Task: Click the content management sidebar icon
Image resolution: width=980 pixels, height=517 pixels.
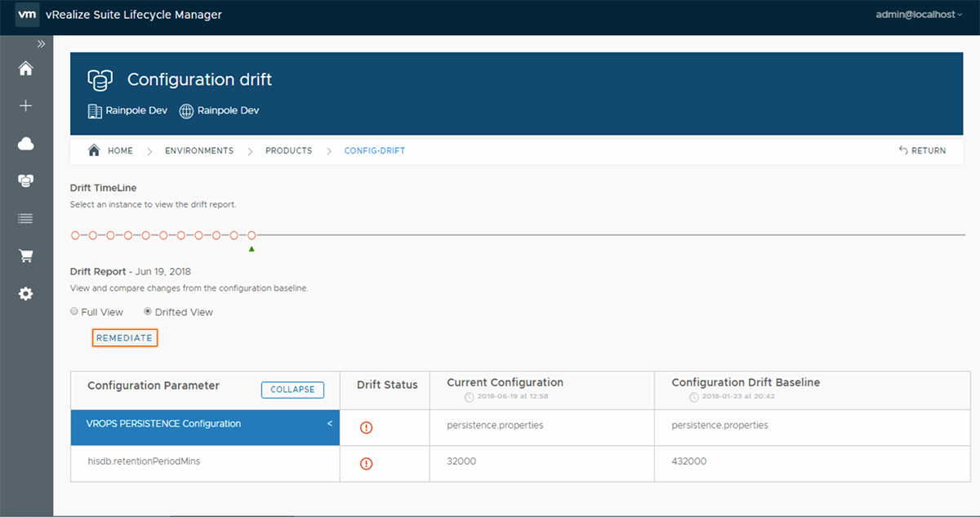Action: 25,180
